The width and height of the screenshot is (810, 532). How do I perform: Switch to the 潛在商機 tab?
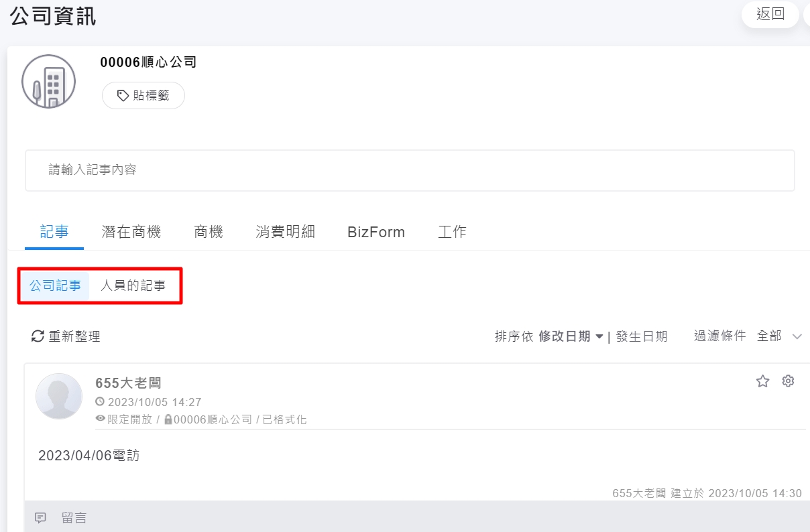pos(131,232)
